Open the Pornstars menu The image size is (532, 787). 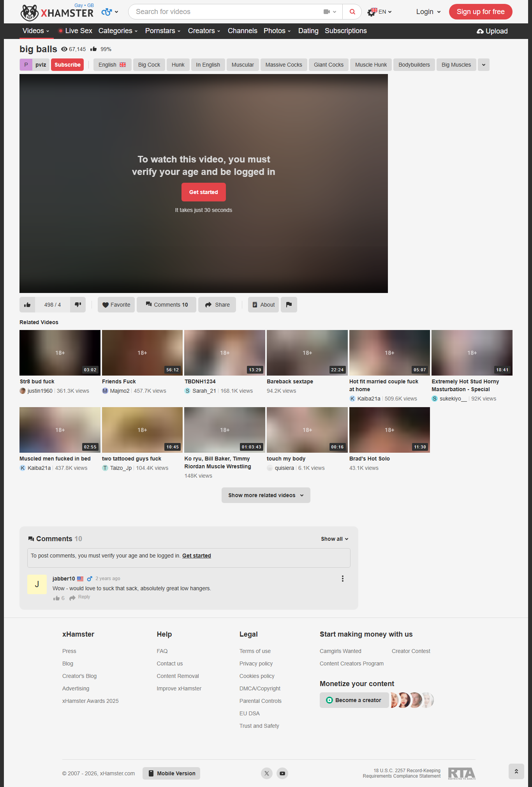tap(163, 31)
